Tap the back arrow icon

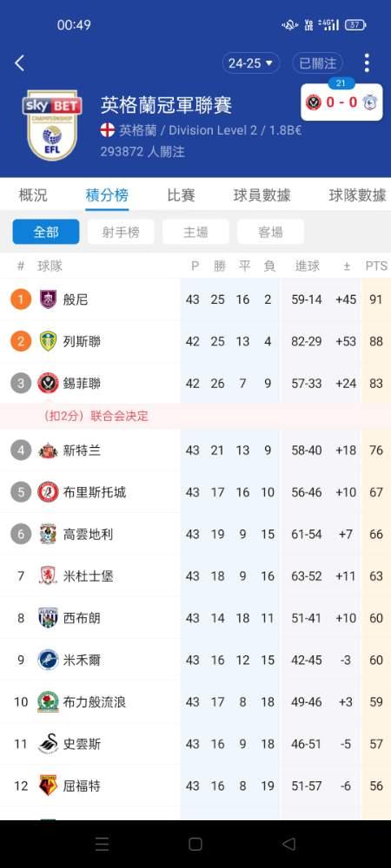click(x=19, y=63)
